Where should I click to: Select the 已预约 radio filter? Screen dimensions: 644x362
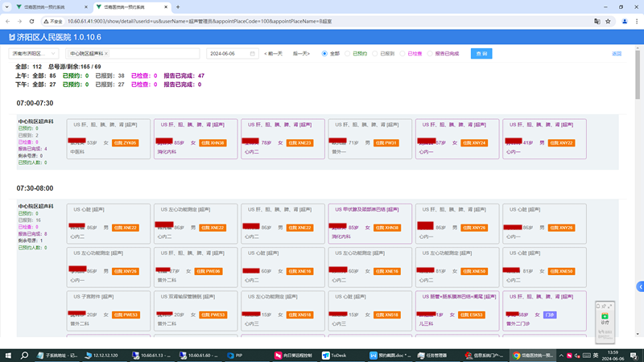click(x=348, y=54)
